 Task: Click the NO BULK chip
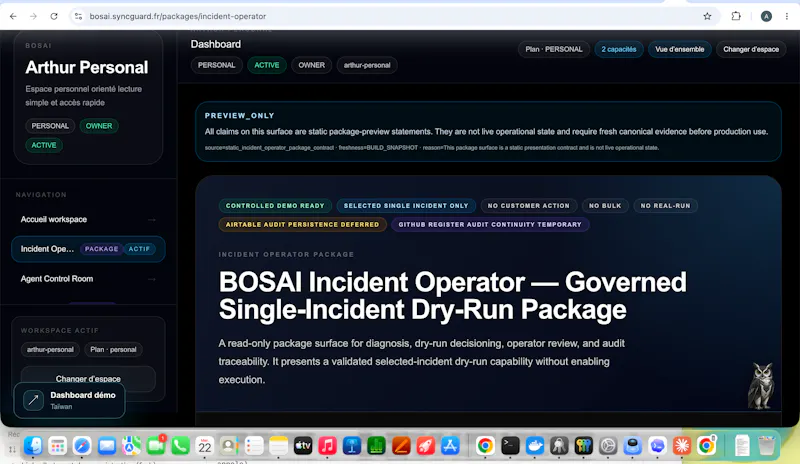pyautogui.click(x=605, y=206)
